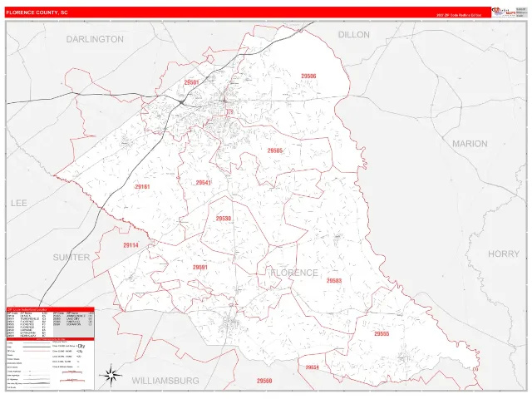Click the DILLON county label
This screenshot has width=532, height=399.
354,35
